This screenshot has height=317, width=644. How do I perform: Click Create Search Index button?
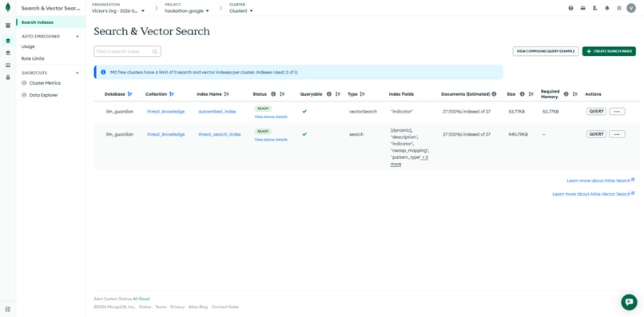coord(609,51)
